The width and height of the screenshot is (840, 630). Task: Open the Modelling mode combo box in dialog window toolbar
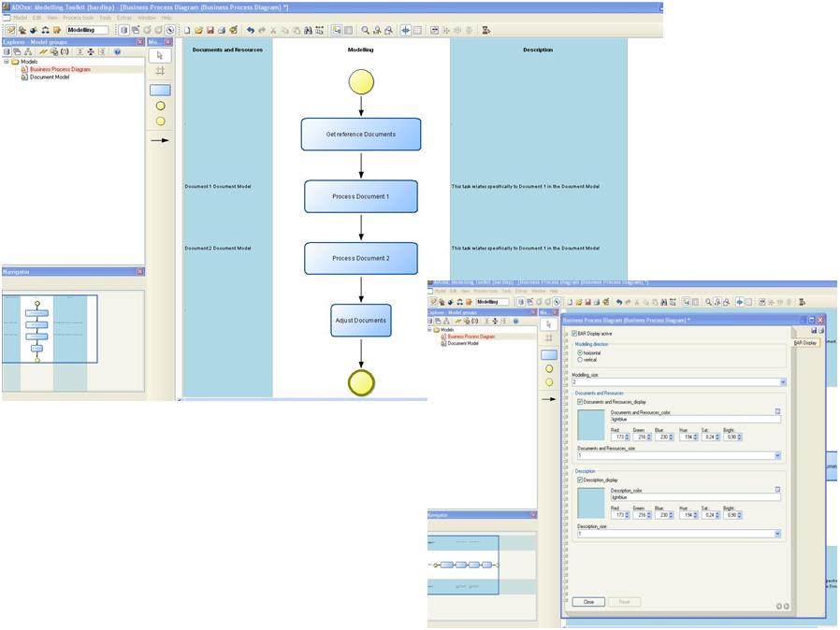492,302
